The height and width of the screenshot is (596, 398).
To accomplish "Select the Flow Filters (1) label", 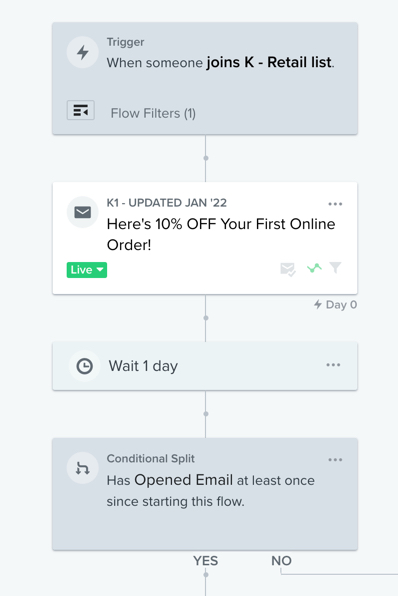I will (153, 113).
